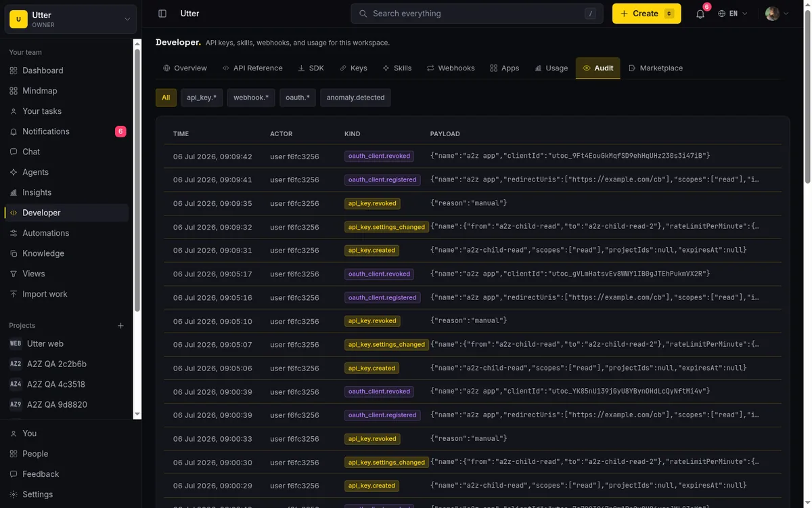Click the Your tasks icon
This screenshot has width=812, height=508.
14,111
